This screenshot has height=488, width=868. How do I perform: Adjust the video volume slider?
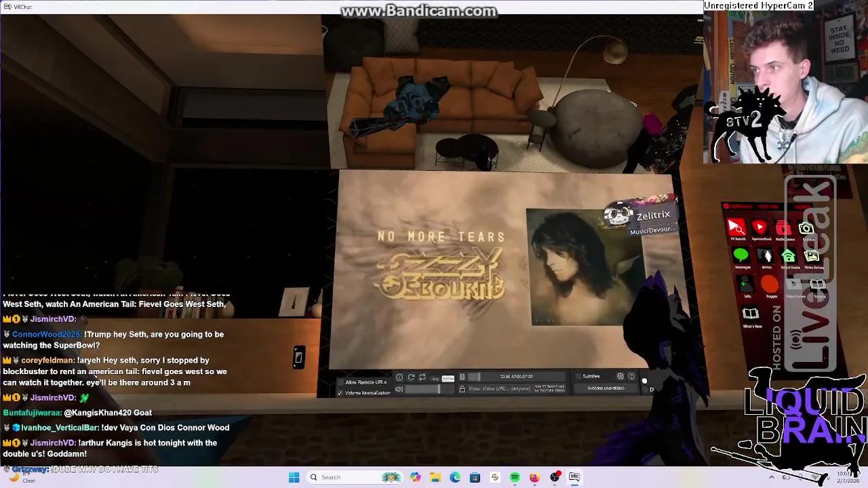click(x=429, y=389)
